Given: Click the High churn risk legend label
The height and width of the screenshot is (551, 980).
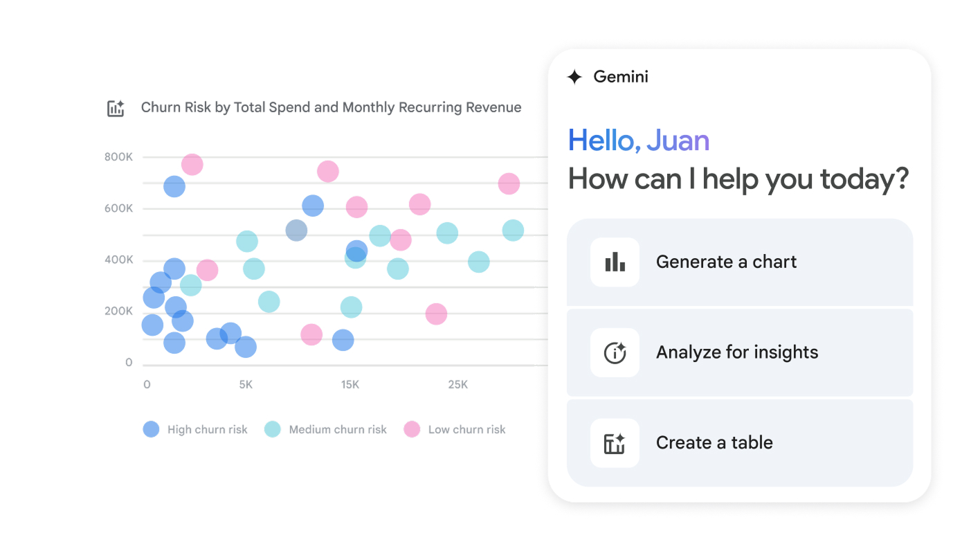Looking at the screenshot, I should (x=207, y=430).
